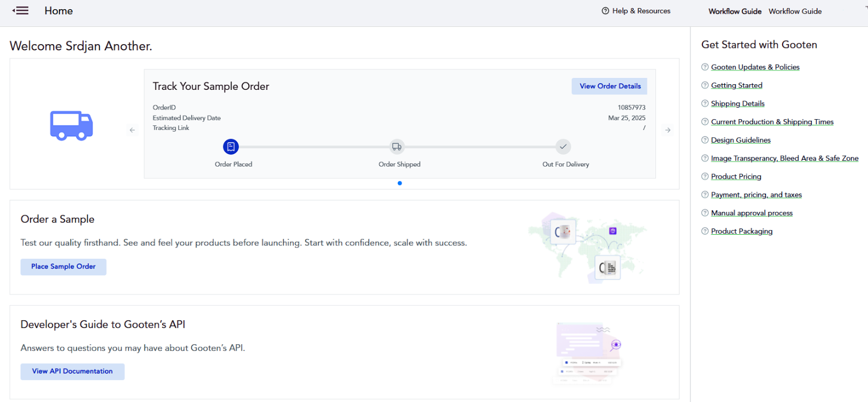Click the order tracking progress bar
Screen dimensions: 868x402
point(397,147)
